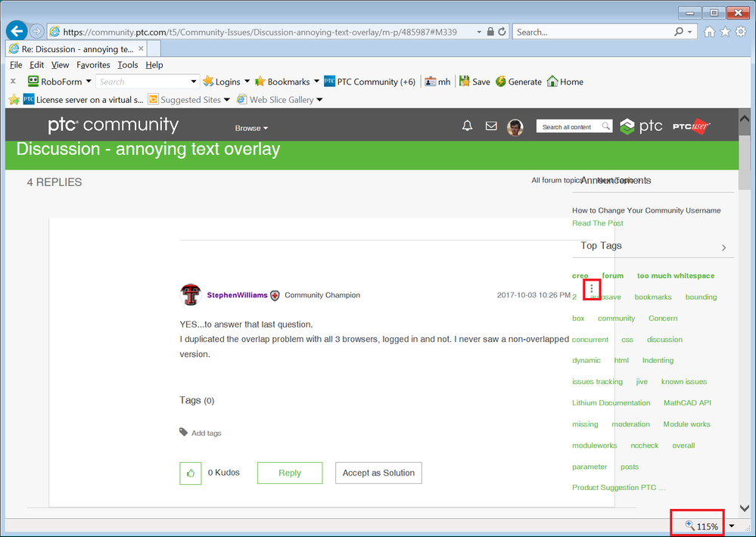The height and width of the screenshot is (537, 756).
Task: Click the Add tags link
Action: click(207, 433)
